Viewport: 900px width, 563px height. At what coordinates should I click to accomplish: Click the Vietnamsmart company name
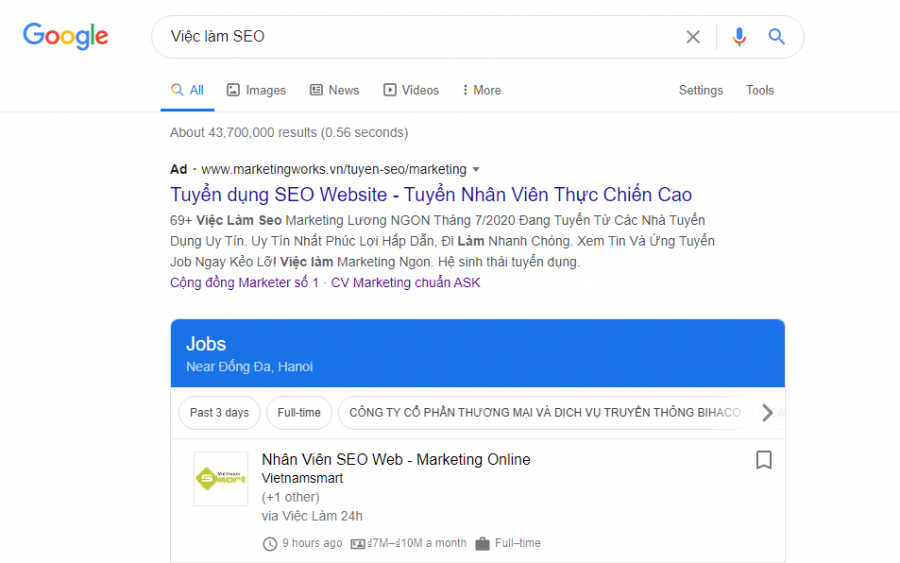pos(302,478)
